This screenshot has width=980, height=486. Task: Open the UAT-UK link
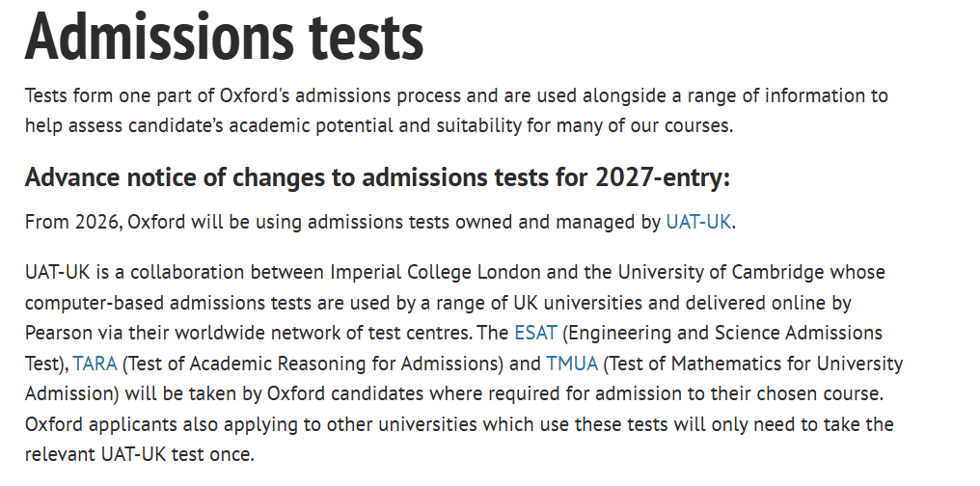point(699,222)
